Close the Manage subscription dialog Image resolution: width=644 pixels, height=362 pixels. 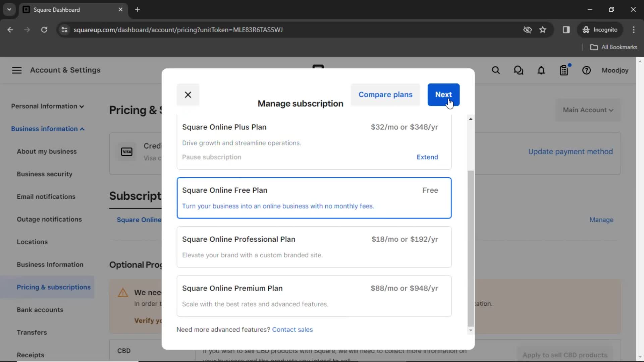point(188,95)
